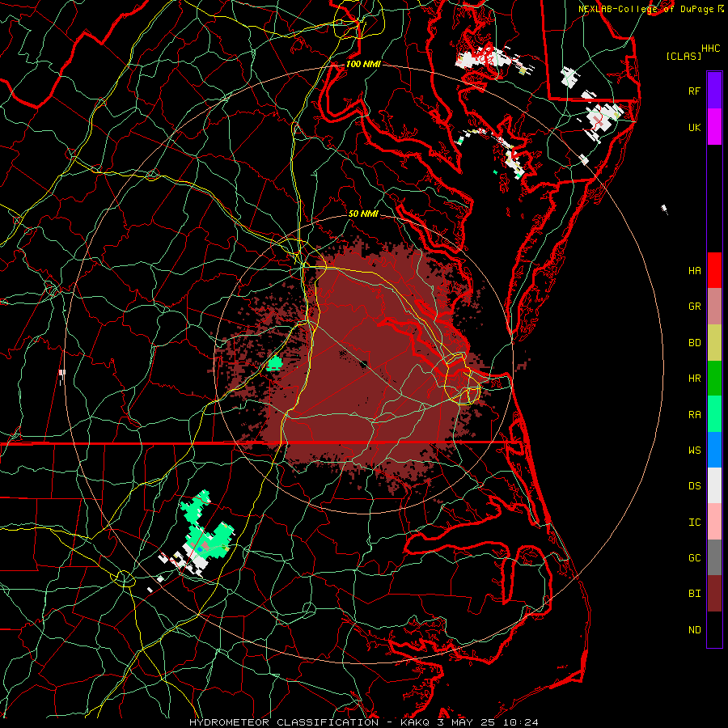This screenshot has width=728, height=728.
Task: Click the HHC product label
Action: [710, 49]
